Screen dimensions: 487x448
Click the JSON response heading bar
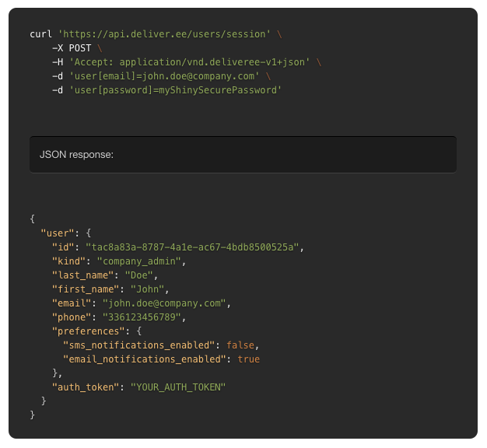[243, 155]
